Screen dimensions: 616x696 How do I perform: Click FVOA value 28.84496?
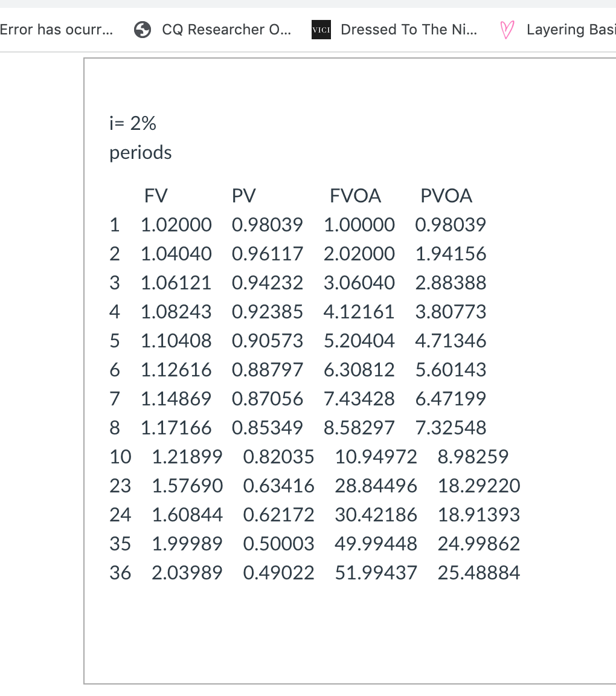point(376,486)
